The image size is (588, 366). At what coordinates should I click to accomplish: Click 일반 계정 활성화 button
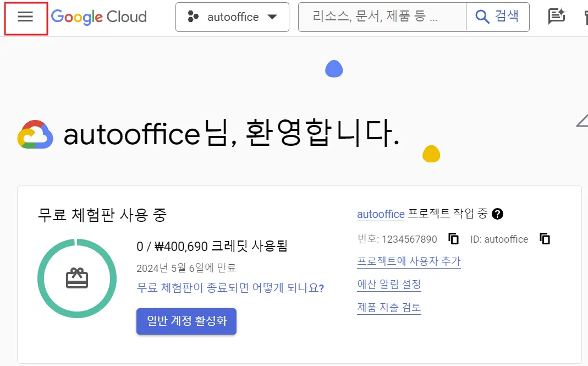(x=186, y=321)
